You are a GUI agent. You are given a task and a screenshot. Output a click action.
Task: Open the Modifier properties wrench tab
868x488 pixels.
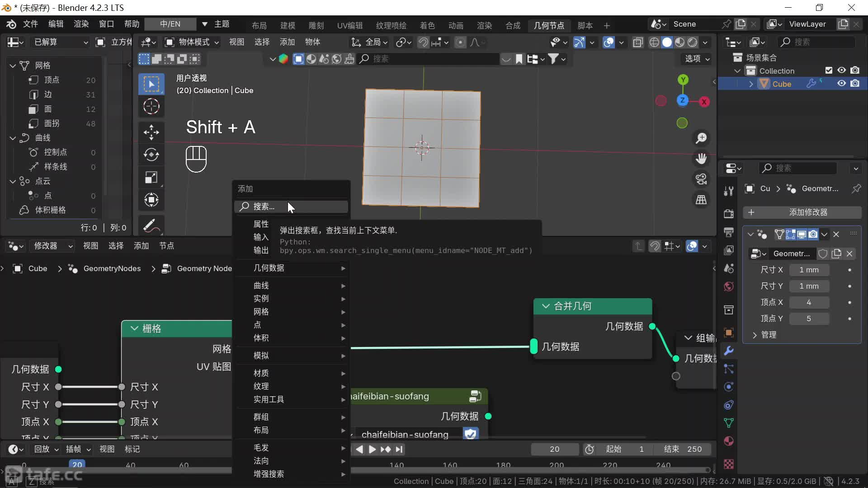point(729,351)
